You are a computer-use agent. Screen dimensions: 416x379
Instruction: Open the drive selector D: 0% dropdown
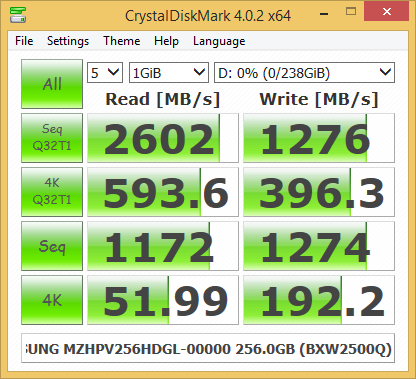tap(304, 72)
